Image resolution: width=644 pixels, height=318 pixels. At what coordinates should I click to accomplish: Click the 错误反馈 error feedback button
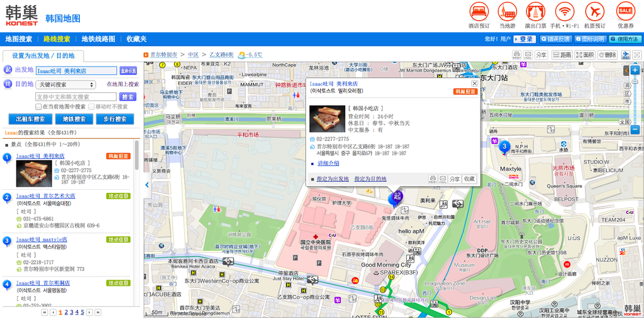click(x=556, y=39)
